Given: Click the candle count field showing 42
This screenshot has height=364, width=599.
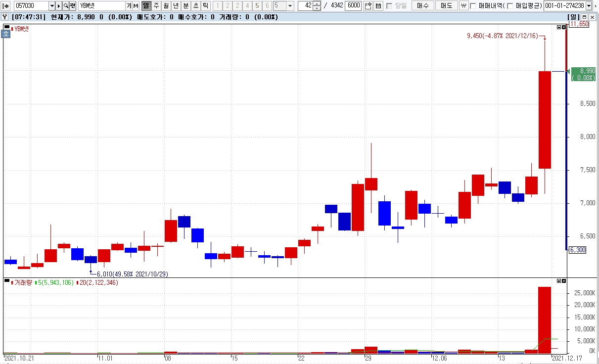Looking at the screenshot, I should pyautogui.click(x=306, y=6).
